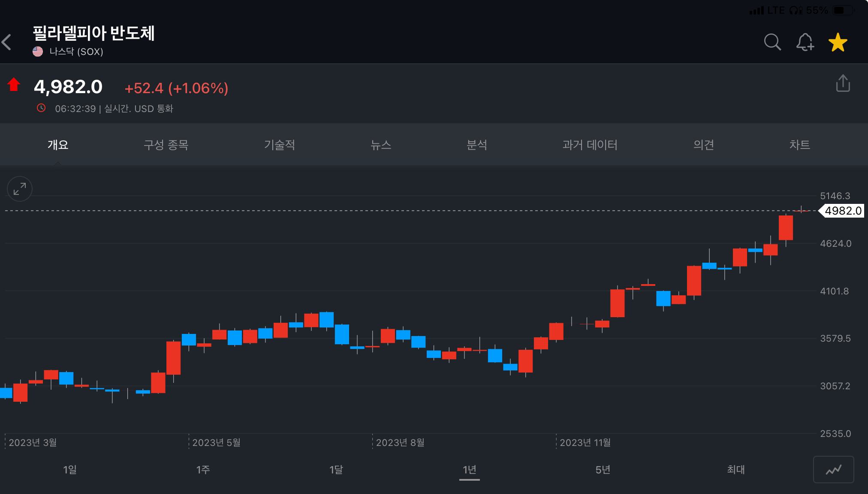Screen dimensions: 868x494
Task: Tap the 4101.8 price axis label
Action: tap(835, 291)
